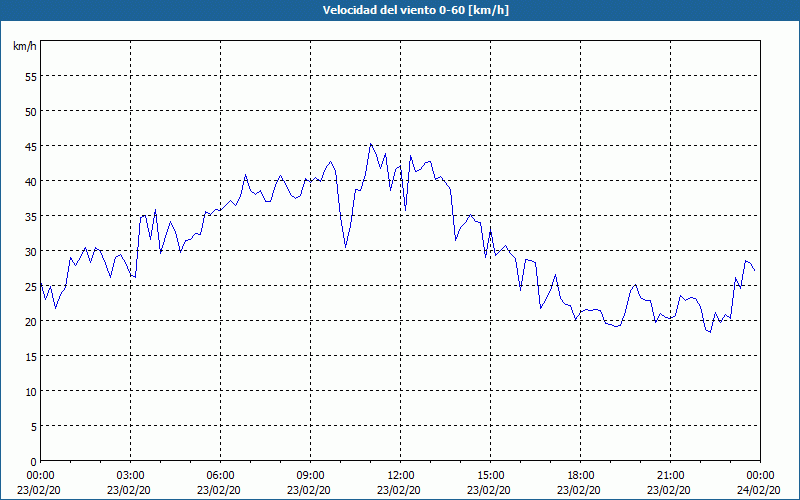Image resolution: width=800 pixels, height=500 pixels.
Task: Click the 15:00 time label on the x-axis
Action: click(x=491, y=476)
